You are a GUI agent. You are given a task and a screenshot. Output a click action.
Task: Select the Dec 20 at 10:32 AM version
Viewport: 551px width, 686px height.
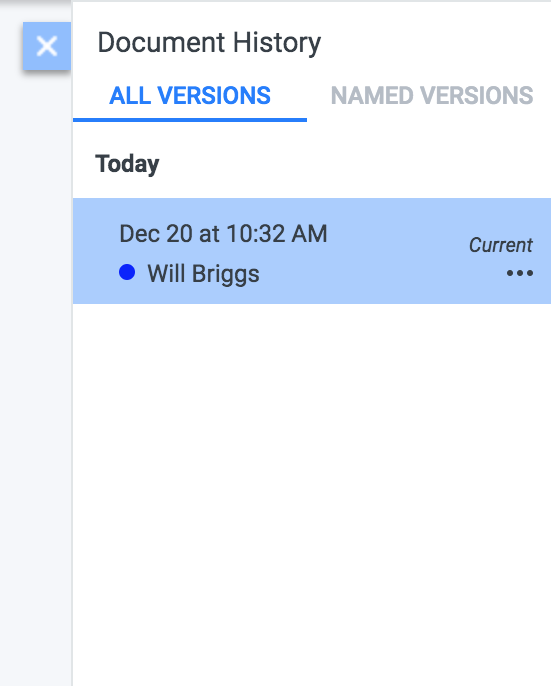[312, 251]
